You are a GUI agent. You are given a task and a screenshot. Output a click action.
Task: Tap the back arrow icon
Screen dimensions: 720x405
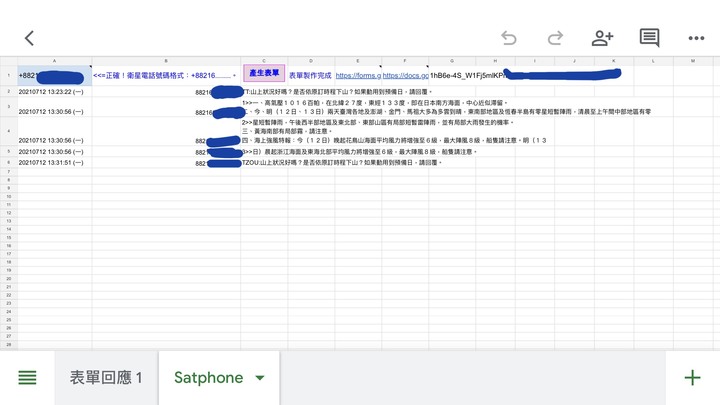point(29,38)
